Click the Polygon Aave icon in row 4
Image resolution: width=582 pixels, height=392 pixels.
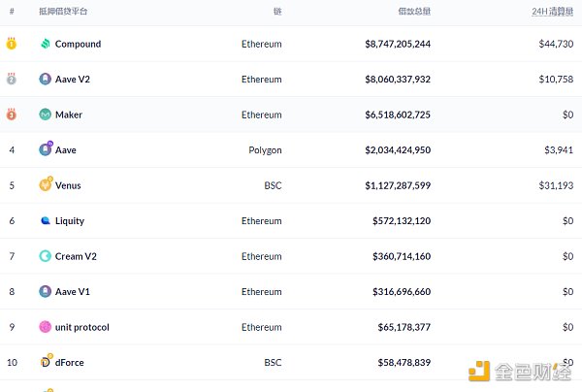tap(45, 149)
